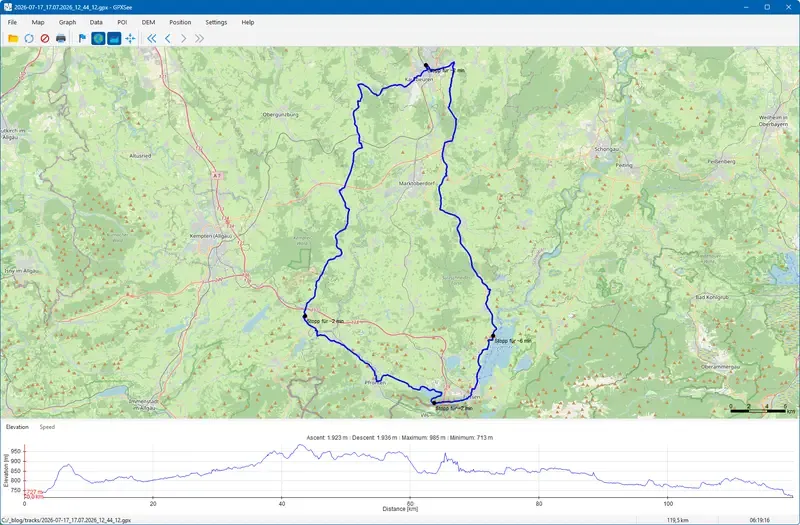The image size is (800, 525).
Task: Click the A7 motorway shield on map
Action: [x=217, y=176]
